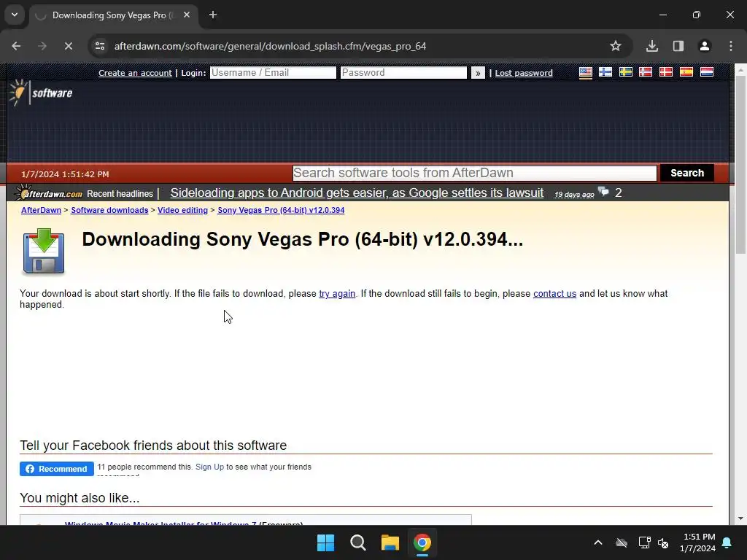Go to Video editing breadcrumb link

(x=182, y=210)
